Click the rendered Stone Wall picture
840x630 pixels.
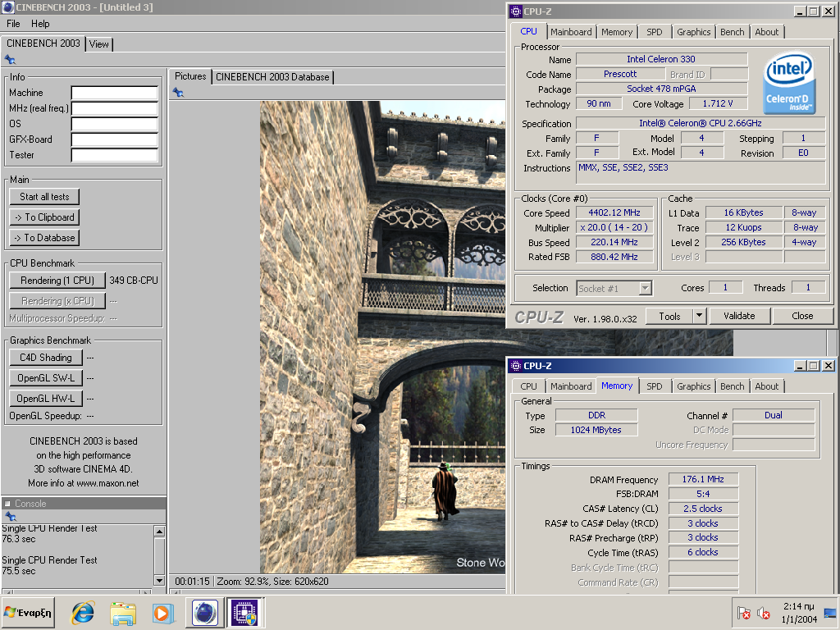tap(382, 337)
